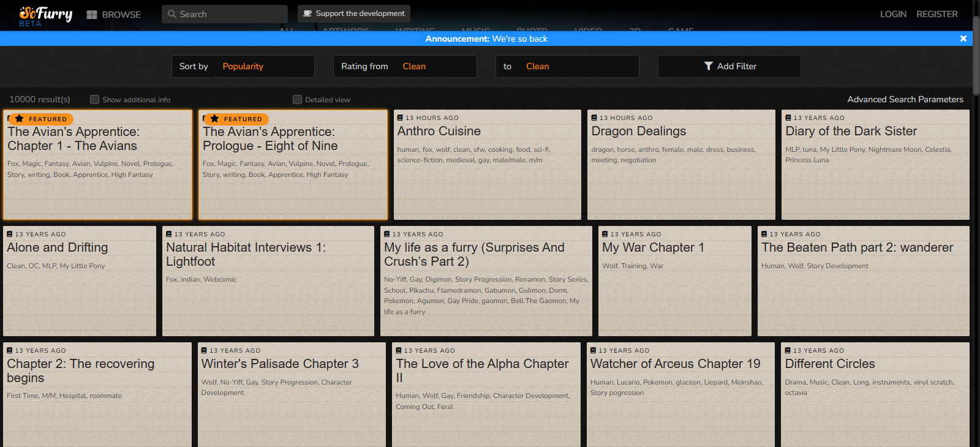The image size is (980, 447).
Task: Open Advanced Search Parameters
Action: (905, 99)
